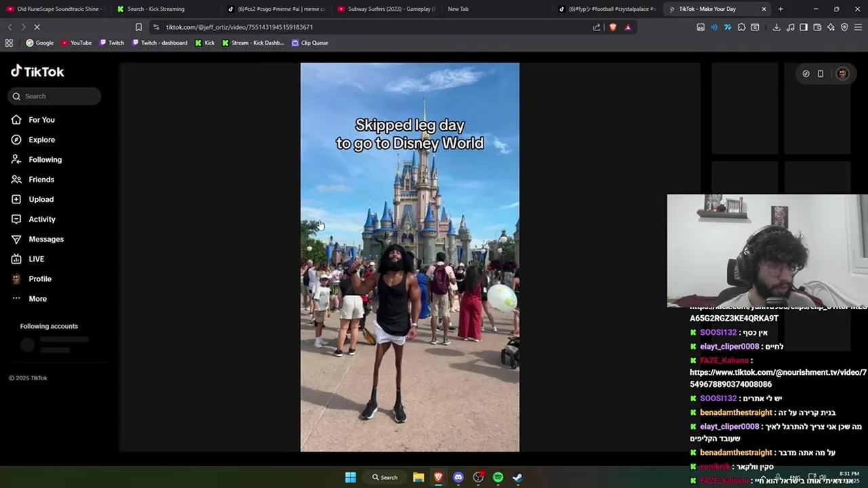This screenshot has height=488, width=868.
Task: Open File Explorer from taskbar
Action: click(x=418, y=477)
